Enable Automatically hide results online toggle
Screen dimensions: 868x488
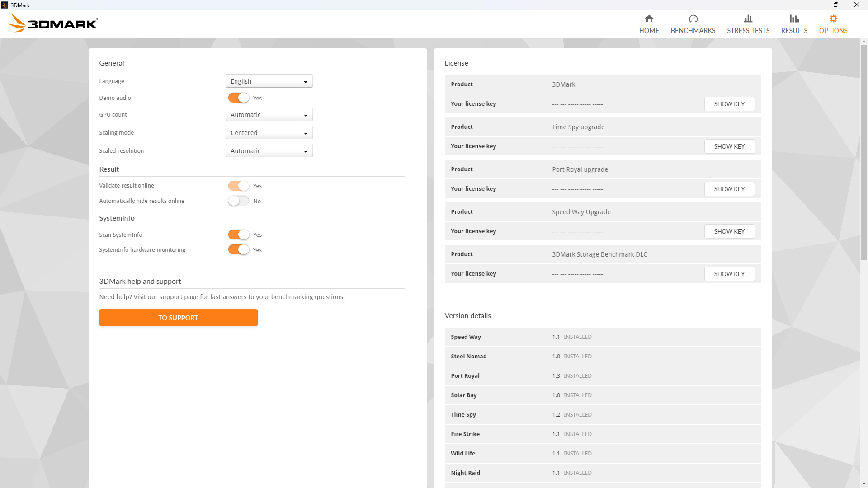tap(238, 201)
